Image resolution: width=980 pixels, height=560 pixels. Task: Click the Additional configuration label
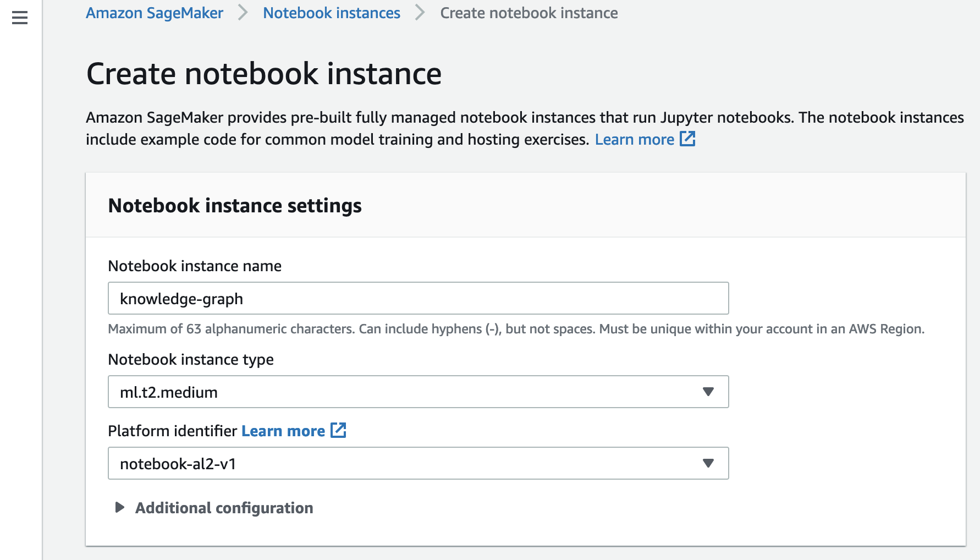point(224,508)
